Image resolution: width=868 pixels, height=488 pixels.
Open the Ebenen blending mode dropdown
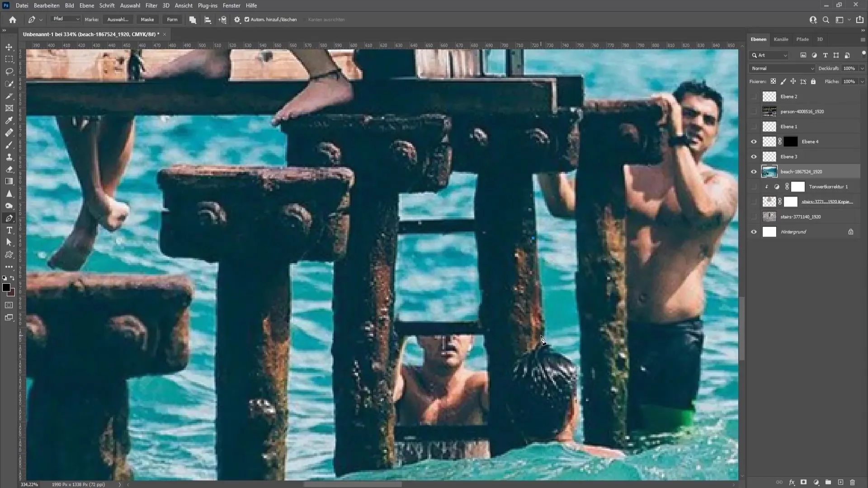coord(783,68)
